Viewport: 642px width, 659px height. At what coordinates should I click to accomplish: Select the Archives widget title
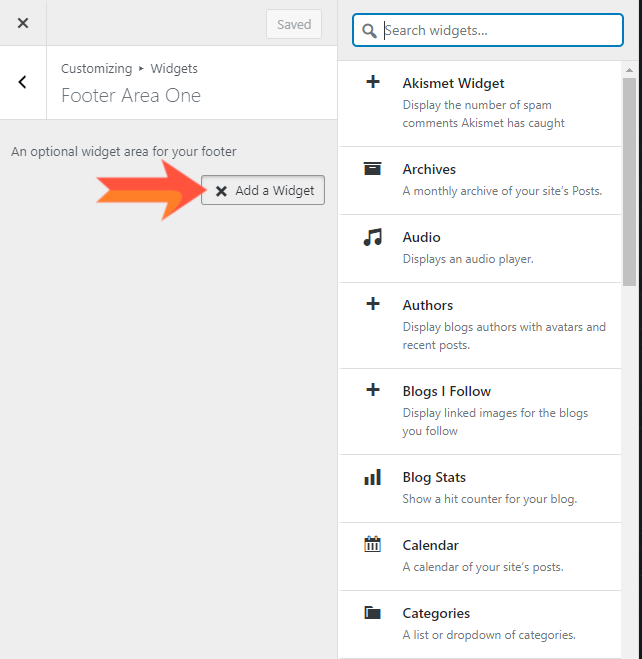click(x=429, y=169)
